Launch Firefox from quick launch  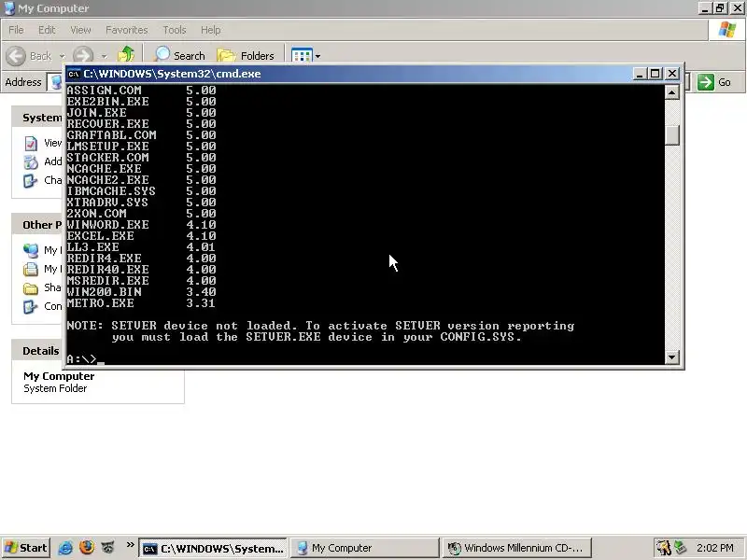[x=87, y=548]
